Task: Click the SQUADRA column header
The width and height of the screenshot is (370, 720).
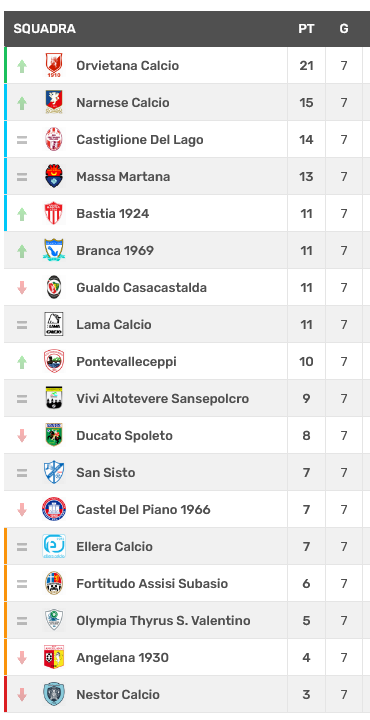Action: [45, 29]
